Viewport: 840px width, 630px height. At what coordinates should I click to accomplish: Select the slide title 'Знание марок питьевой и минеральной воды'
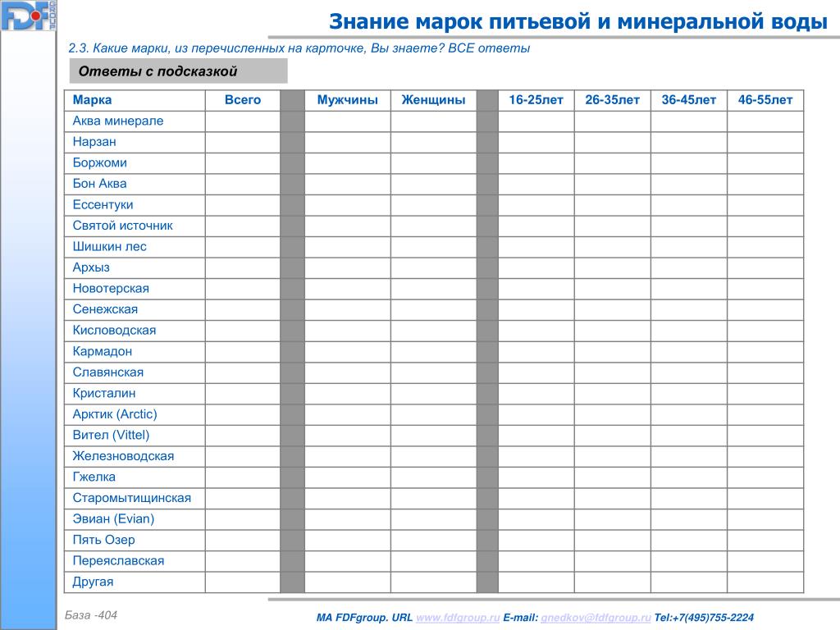click(x=578, y=21)
